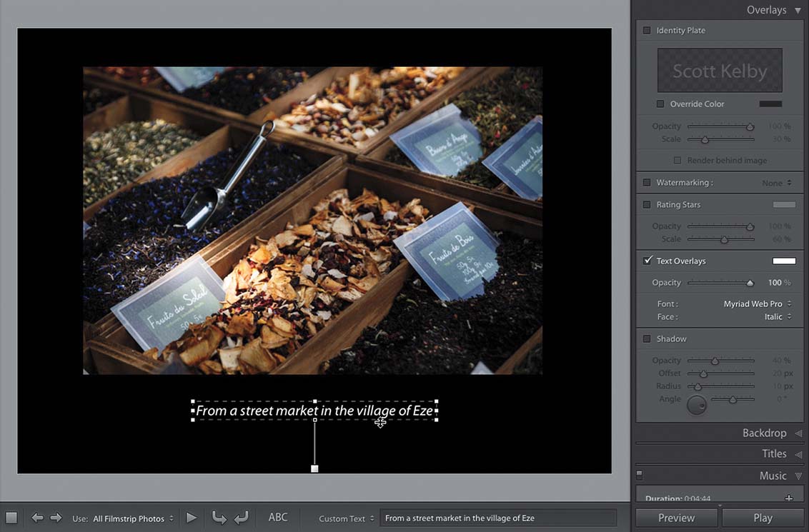Click the Preview button

pyautogui.click(x=676, y=518)
